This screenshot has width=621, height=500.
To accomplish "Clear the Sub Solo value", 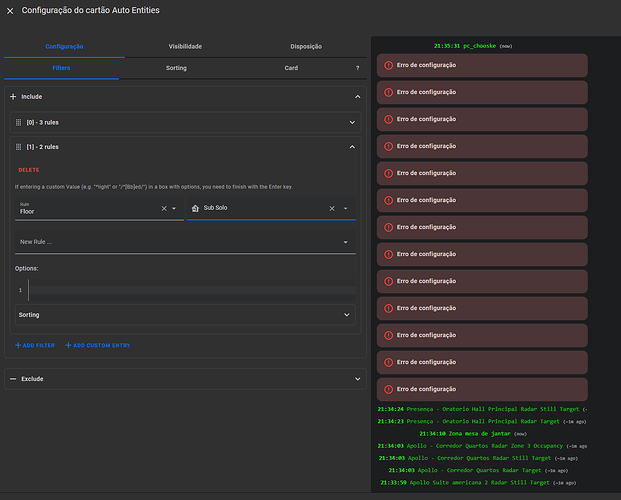I will pyautogui.click(x=332, y=208).
